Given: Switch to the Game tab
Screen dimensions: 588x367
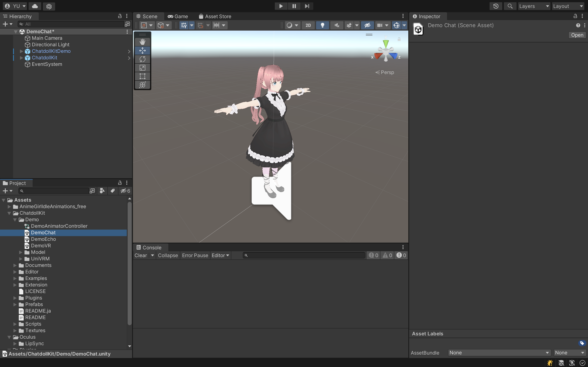Looking at the screenshot, I should pyautogui.click(x=178, y=17).
